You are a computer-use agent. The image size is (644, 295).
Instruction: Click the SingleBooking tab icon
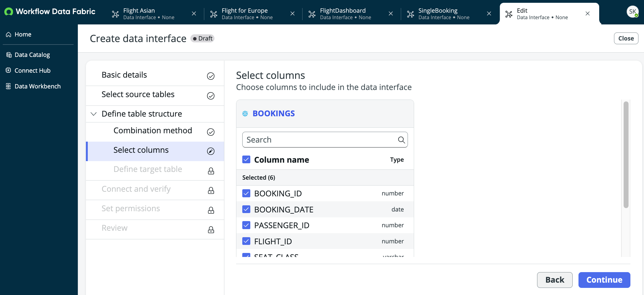[410, 14]
